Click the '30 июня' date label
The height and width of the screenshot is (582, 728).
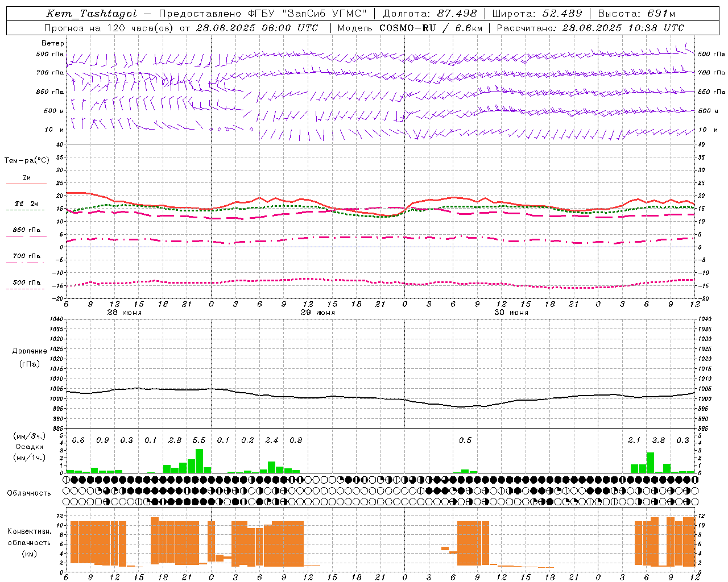pos(511,313)
